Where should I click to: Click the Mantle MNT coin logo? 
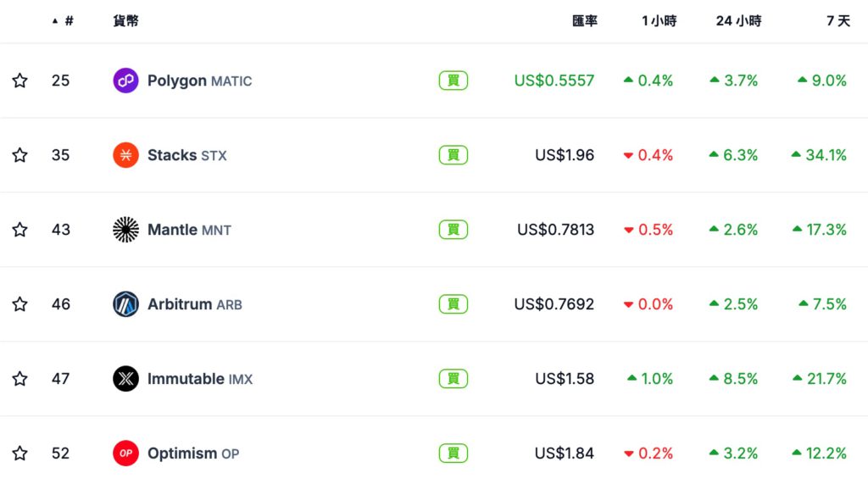coord(125,230)
